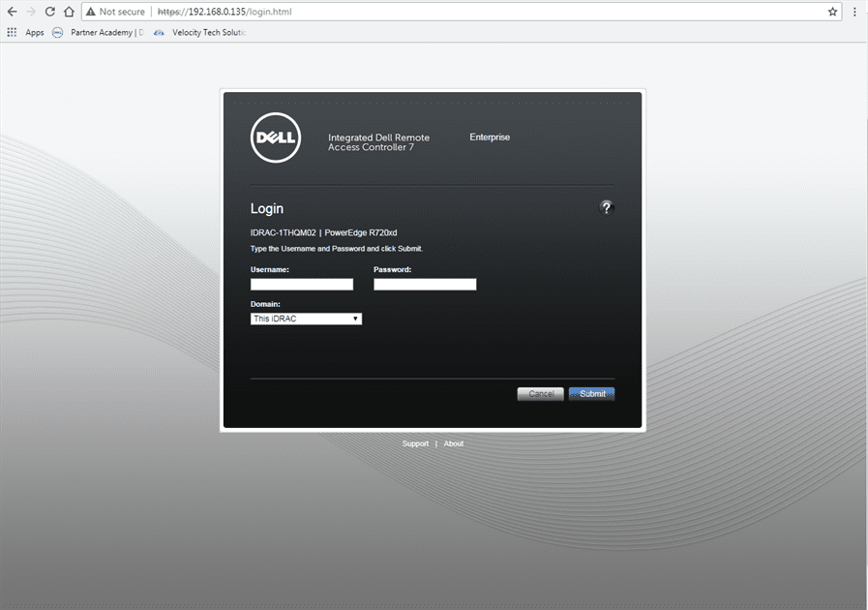Click the Not secure warning icon
Screen dimensions: 868x610
coord(91,12)
